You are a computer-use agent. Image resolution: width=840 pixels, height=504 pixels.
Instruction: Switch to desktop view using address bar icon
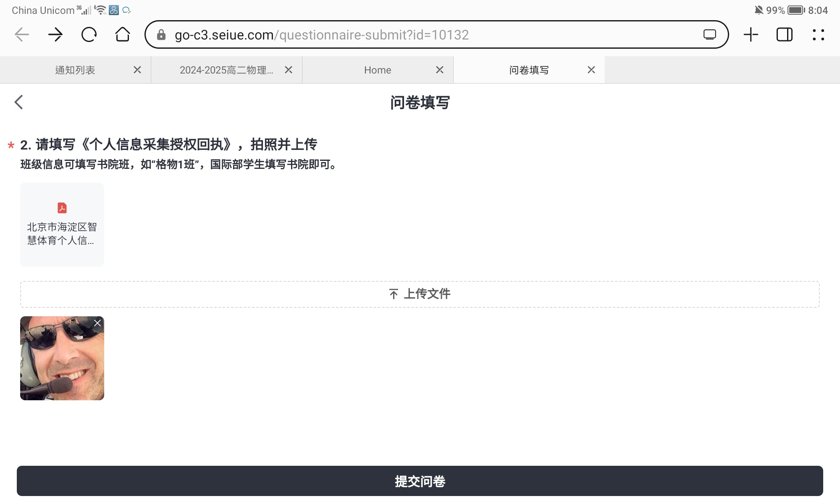709,34
